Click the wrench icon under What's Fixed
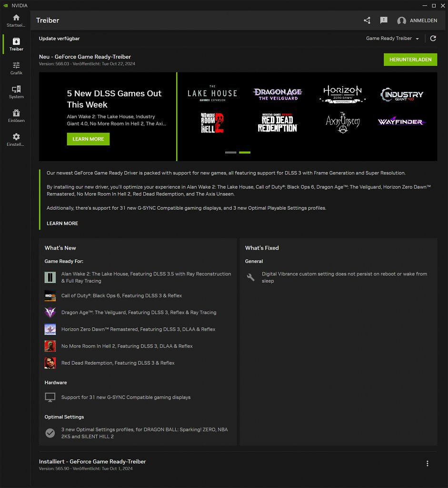This screenshot has height=488, width=448. point(250,277)
